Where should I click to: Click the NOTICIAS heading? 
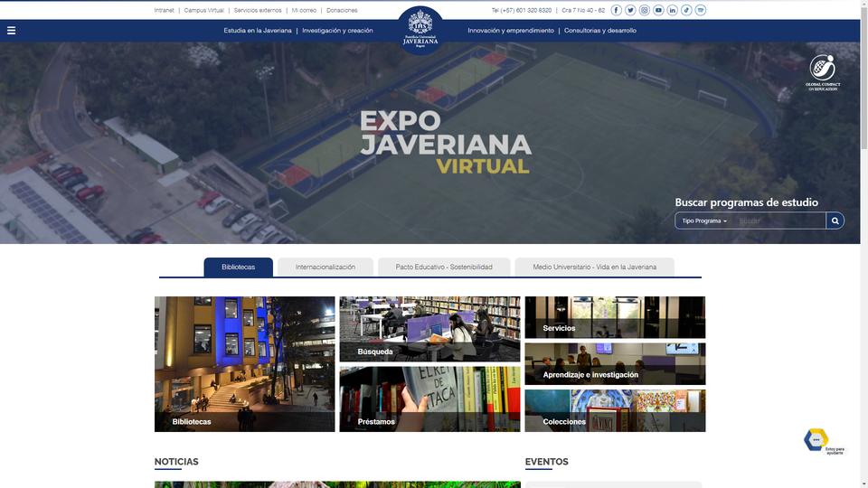click(x=176, y=462)
